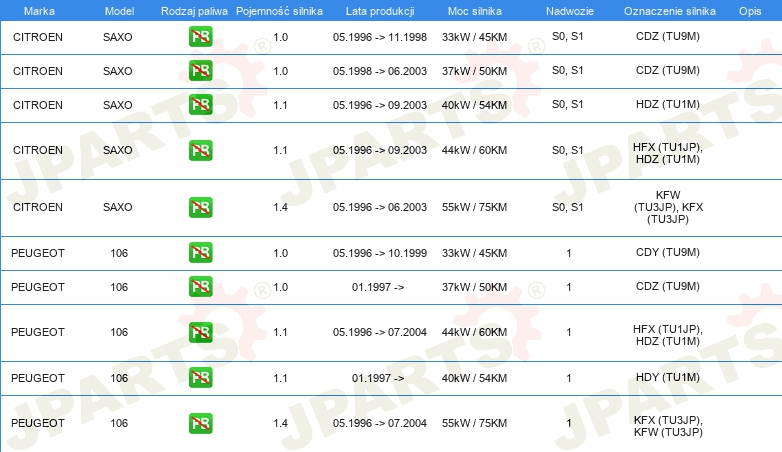Click the KFW (TU3JP), KFX (TU3JP) engine code in the Saxo row
The width and height of the screenshot is (782, 452).
click(668, 207)
